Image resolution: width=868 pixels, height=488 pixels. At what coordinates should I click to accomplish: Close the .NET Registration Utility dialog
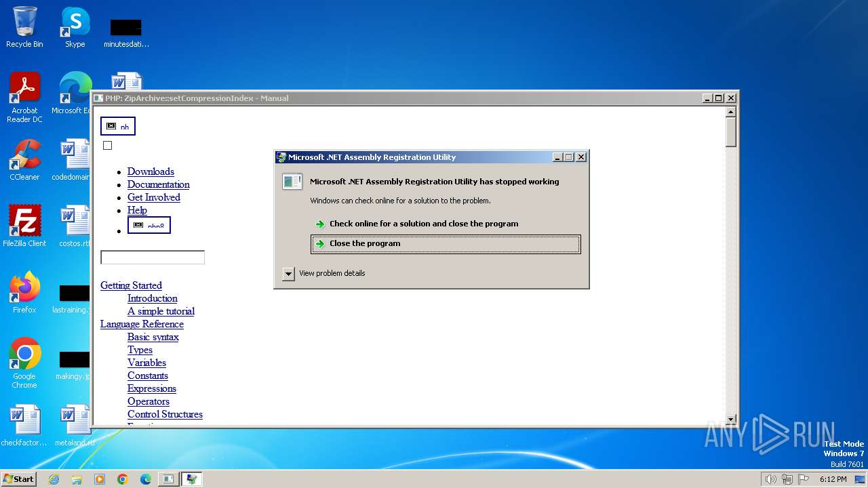[x=581, y=157]
